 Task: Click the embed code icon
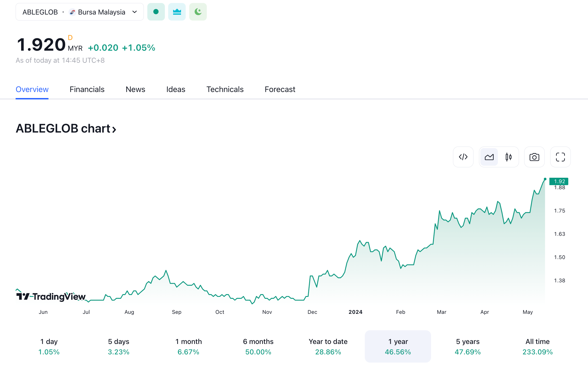click(x=463, y=157)
